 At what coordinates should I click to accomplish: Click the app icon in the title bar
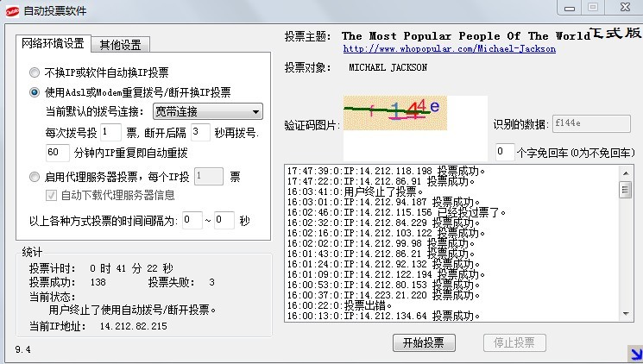point(11,10)
